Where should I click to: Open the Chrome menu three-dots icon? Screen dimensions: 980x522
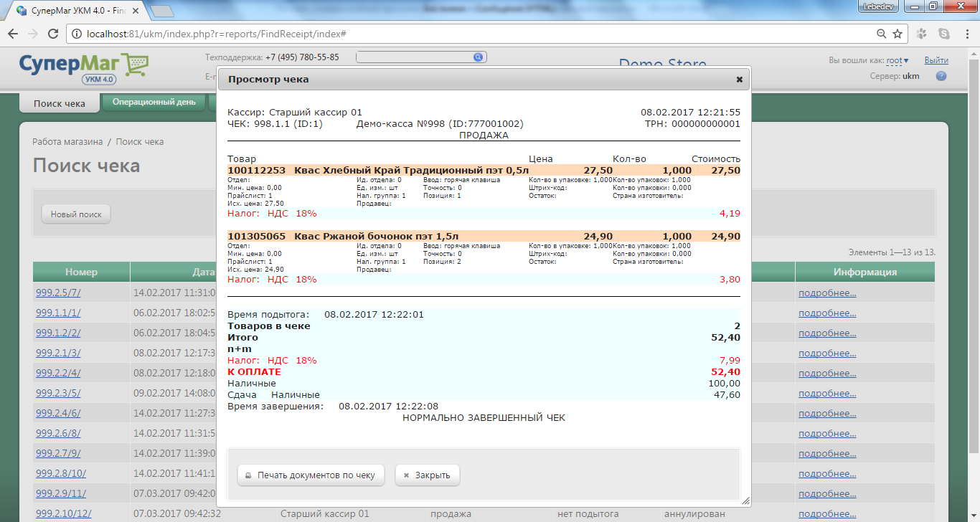pos(966,34)
